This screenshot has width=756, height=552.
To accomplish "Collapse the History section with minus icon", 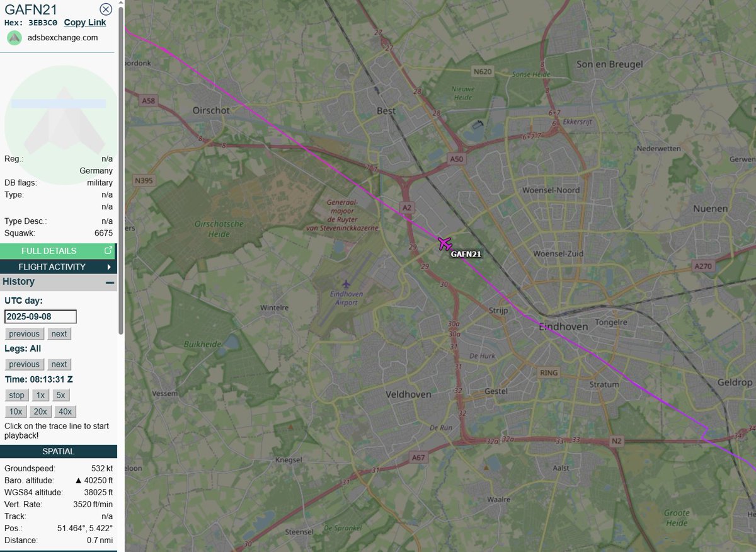I will coord(110,282).
